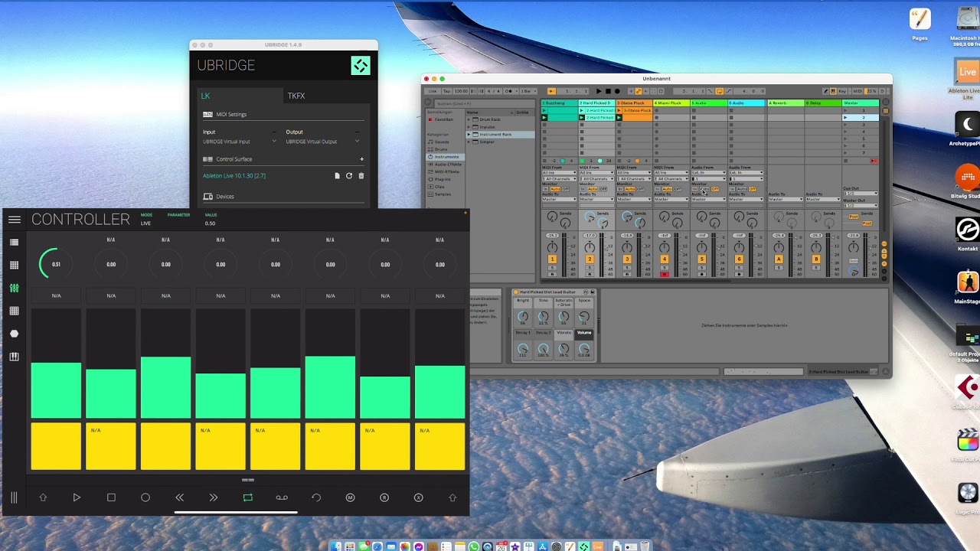
Task: Click the green UBRIDGE logo icon
Action: pyautogui.click(x=361, y=66)
